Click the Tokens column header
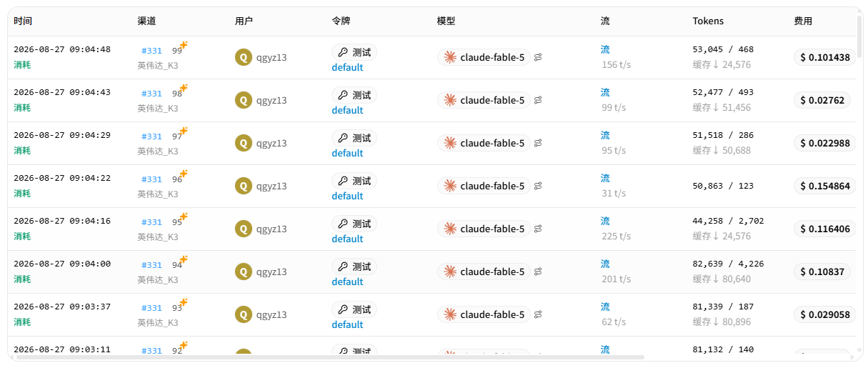The height and width of the screenshot is (368, 868). [708, 21]
